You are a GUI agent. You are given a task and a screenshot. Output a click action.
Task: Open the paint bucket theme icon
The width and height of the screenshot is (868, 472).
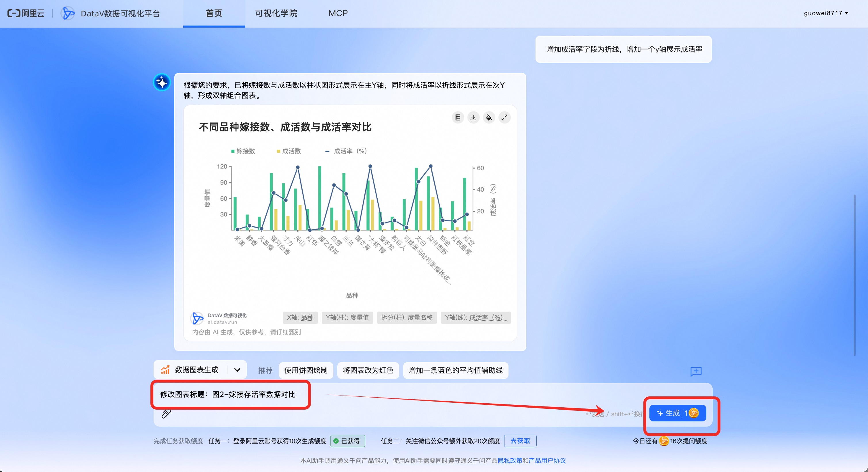[x=489, y=118]
